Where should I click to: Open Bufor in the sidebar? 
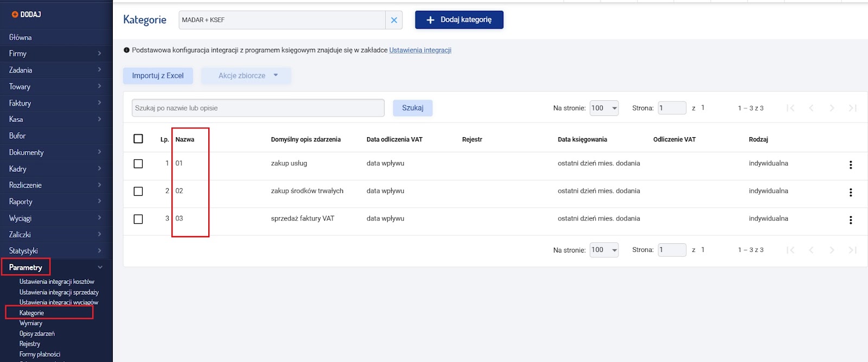click(17, 135)
